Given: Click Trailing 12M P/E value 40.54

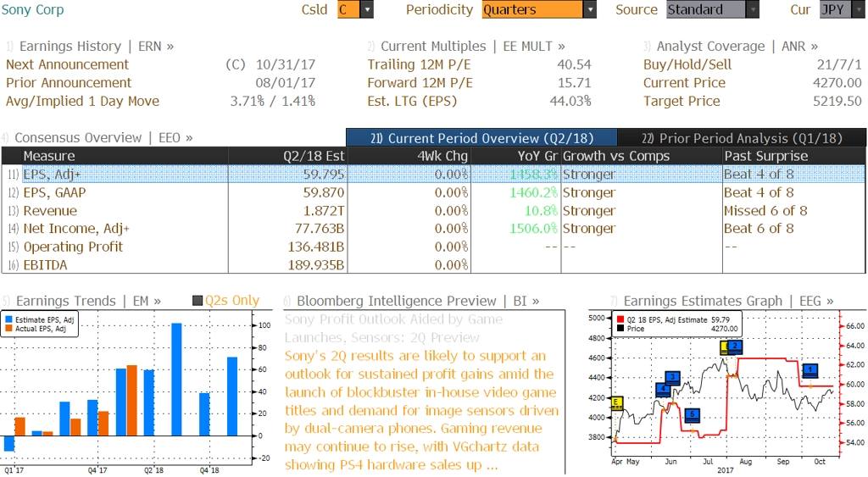Looking at the screenshot, I should [x=574, y=64].
